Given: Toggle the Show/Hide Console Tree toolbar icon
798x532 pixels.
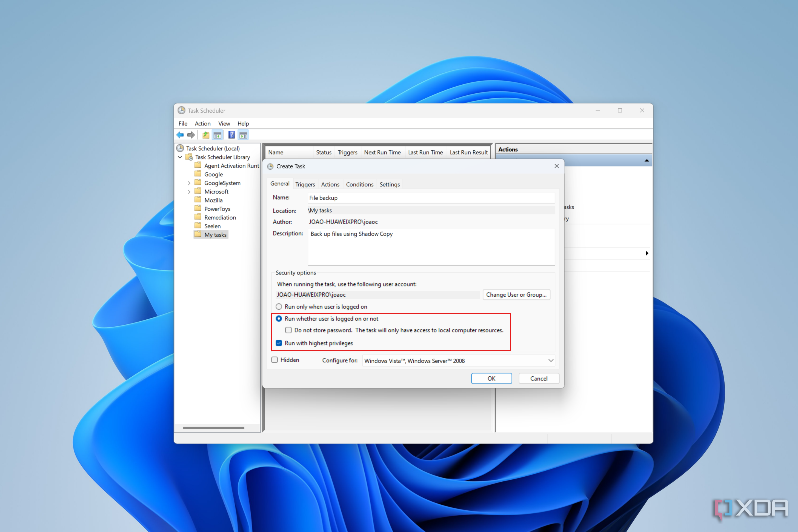Looking at the screenshot, I should (x=218, y=135).
